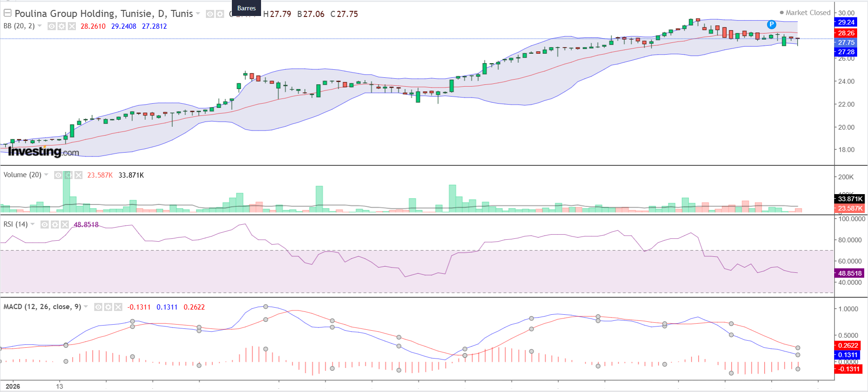Screen dimensions: 868x392
Task: Open the Poulina Group Holding symbol dropdown arrow
Action: pos(198,14)
